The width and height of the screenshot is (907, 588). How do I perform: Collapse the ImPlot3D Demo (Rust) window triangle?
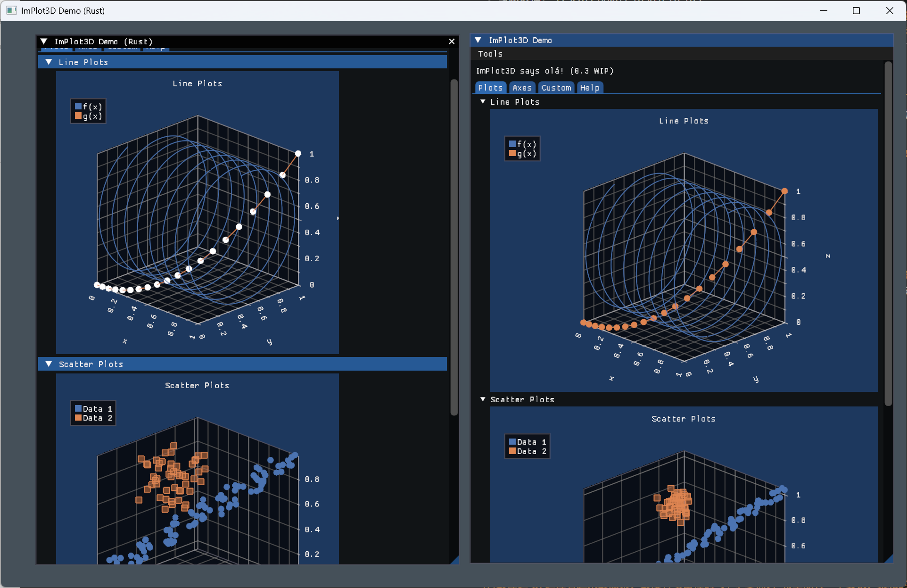[x=44, y=41]
